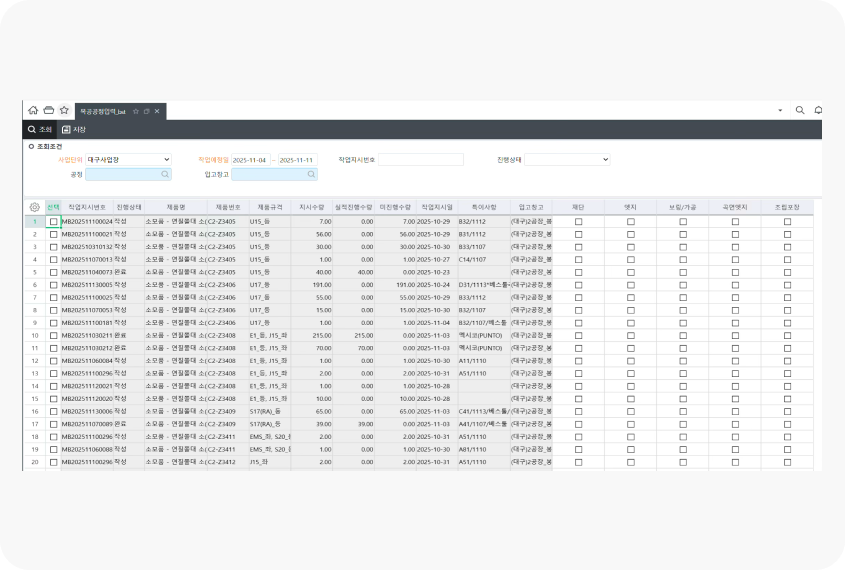The height and width of the screenshot is (570, 845).
Task: Open the top-right tab list dropdown arrow
Action: tap(780, 110)
